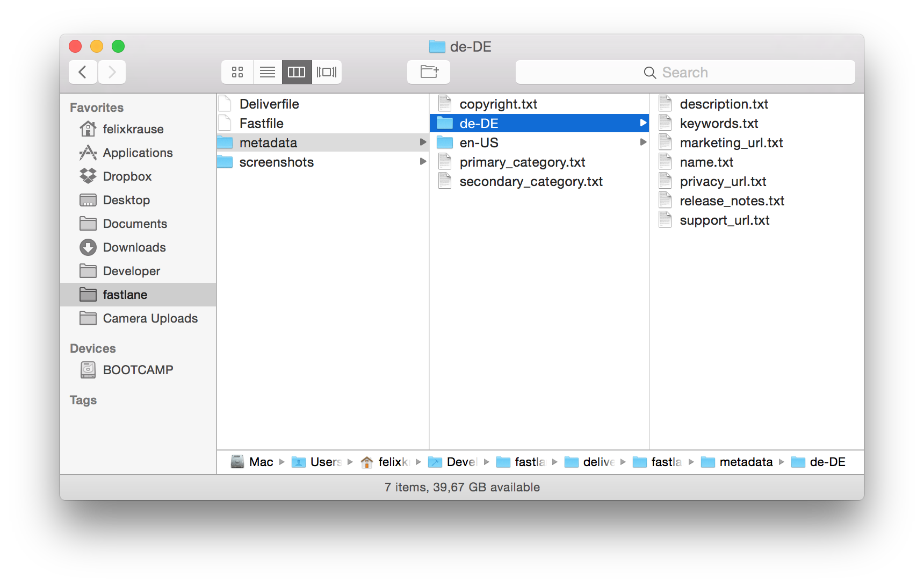Close the Finder window with the red button
This screenshot has width=924, height=586.
[75, 46]
